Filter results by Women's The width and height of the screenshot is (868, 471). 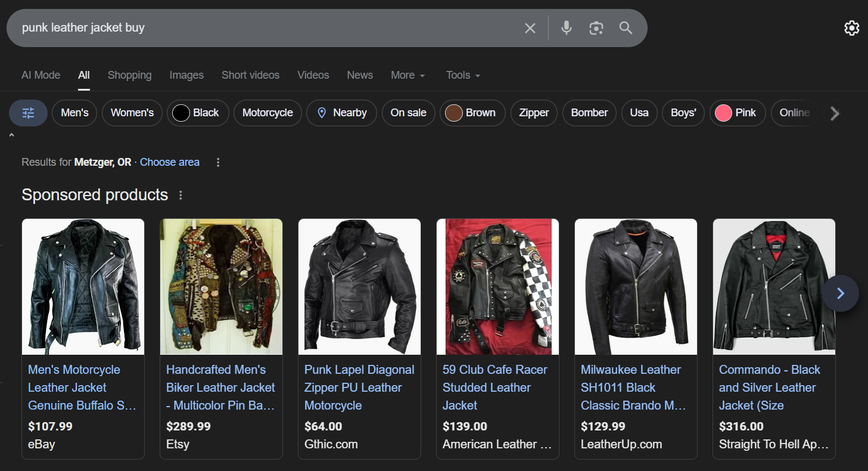pos(132,113)
